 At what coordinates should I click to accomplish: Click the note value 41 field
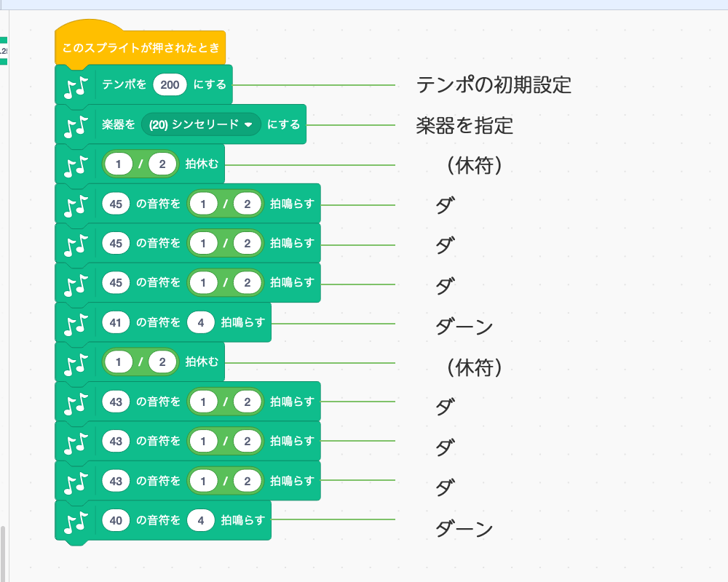point(116,322)
